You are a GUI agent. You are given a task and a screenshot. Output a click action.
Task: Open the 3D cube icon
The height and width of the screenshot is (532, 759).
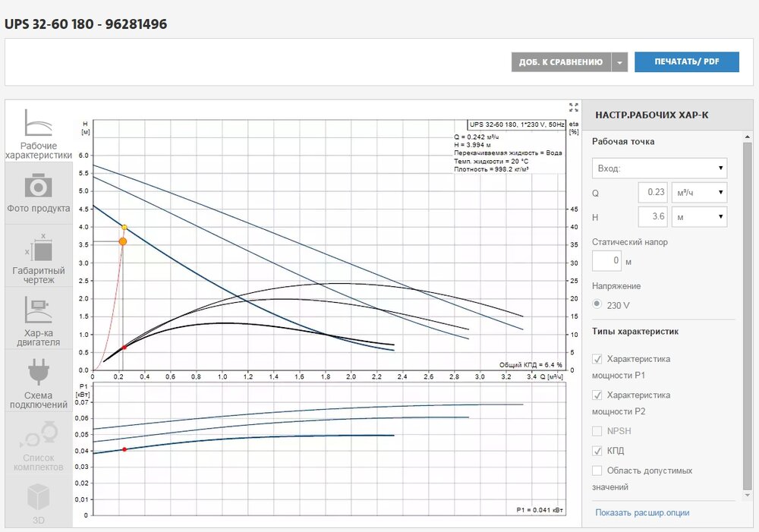(x=38, y=497)
